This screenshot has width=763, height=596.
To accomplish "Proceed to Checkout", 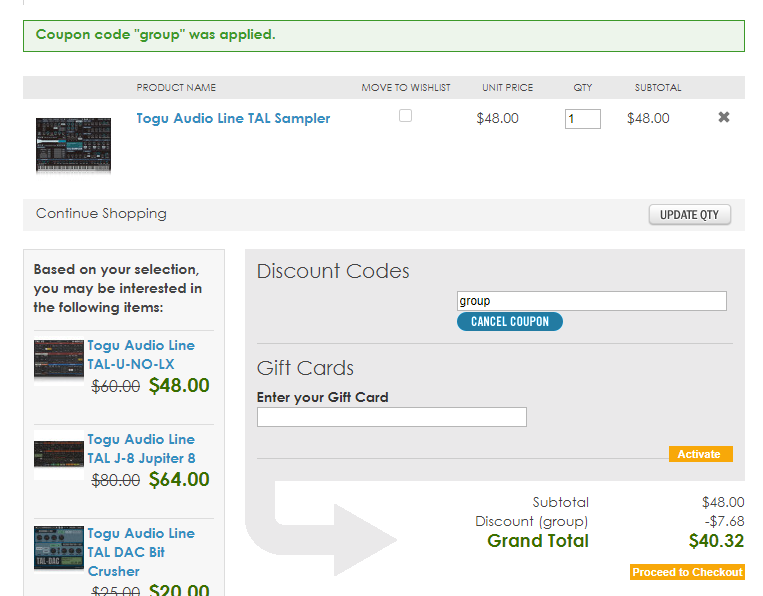I will 687,572.
